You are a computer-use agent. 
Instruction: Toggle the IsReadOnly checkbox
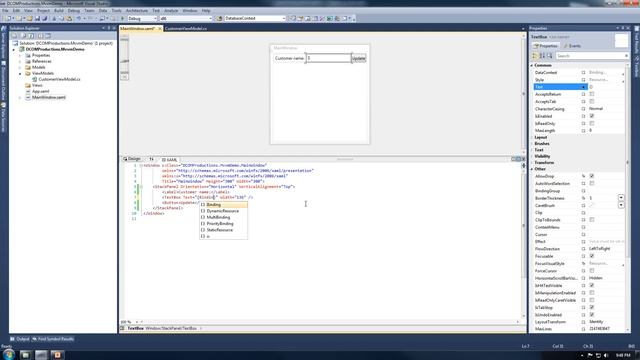tap(592, 123)
